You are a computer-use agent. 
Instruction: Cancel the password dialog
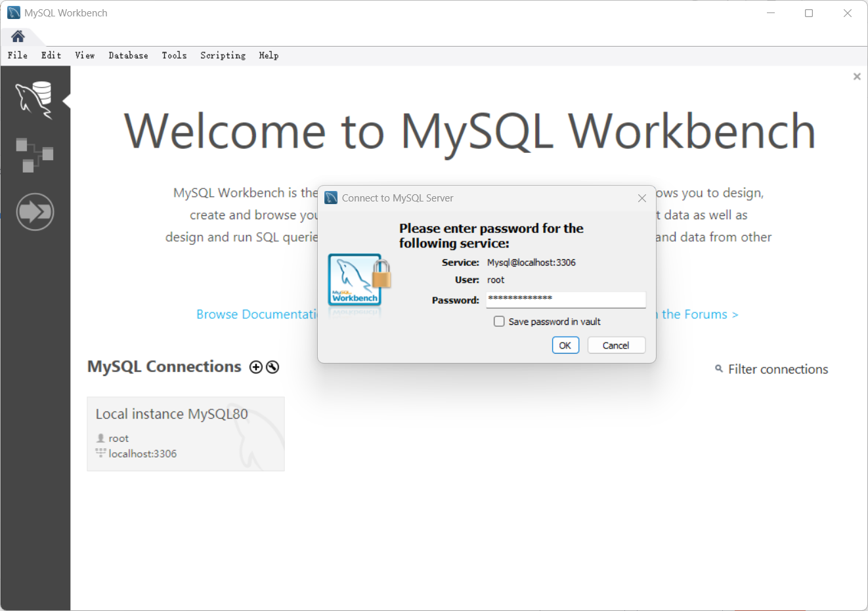(616, 345)
